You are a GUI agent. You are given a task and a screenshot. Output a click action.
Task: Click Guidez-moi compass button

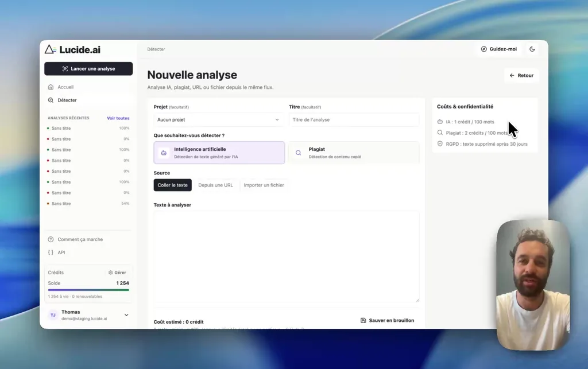[x=499, y=49]
